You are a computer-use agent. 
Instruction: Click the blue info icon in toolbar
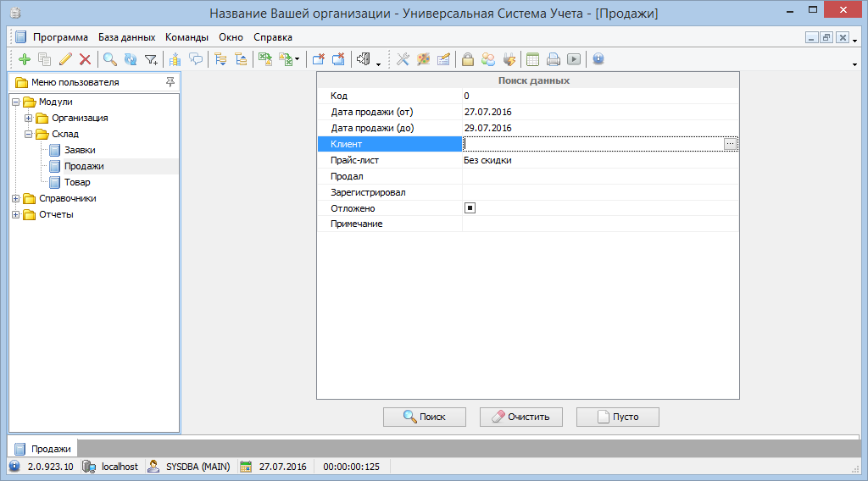pyautogui.click(x=598, y=59)
